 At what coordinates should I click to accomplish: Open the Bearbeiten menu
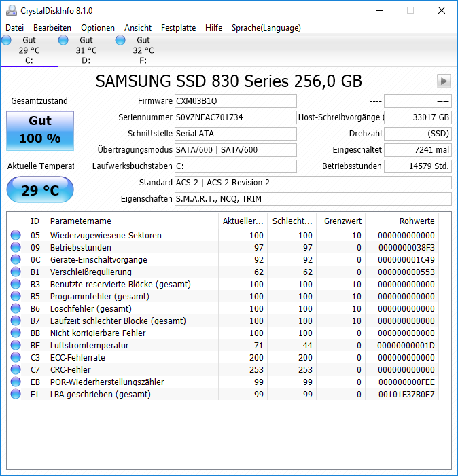[x=52, y=28]
